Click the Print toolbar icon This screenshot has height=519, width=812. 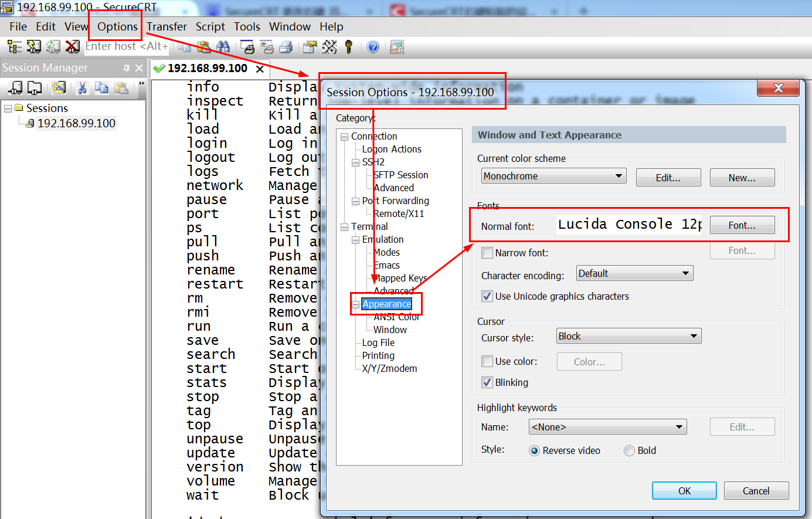click(x=286, y=47)
